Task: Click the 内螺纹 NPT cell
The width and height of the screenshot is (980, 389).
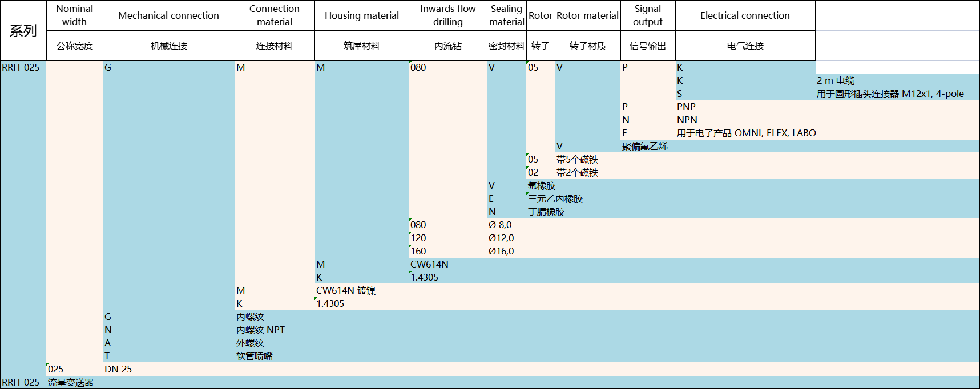Action: 260,330
